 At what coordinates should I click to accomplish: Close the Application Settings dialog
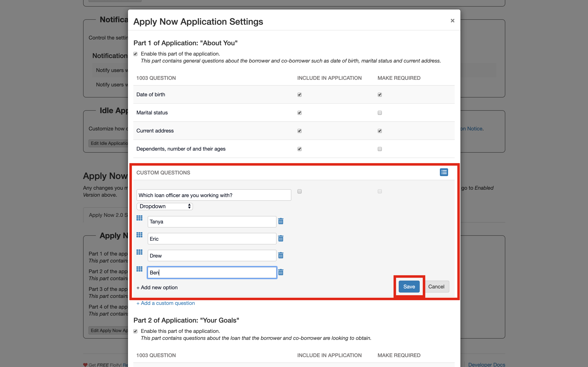tap(452, 21)
